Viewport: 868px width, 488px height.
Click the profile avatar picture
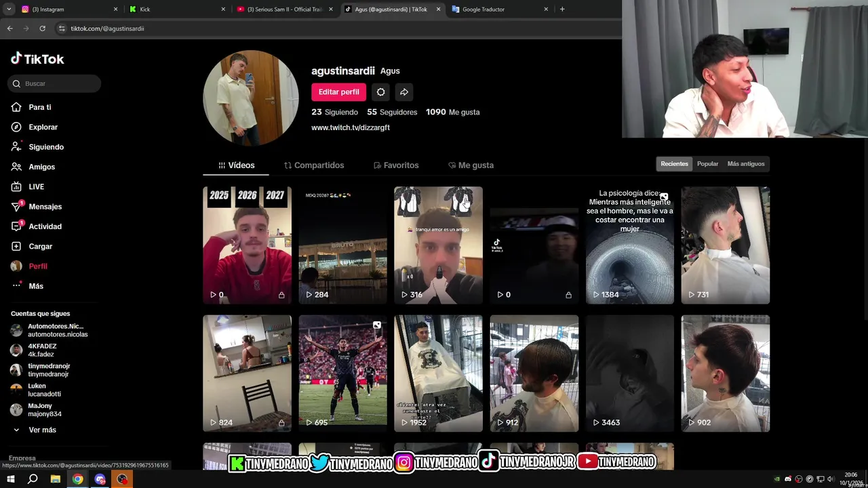[251, 98]
